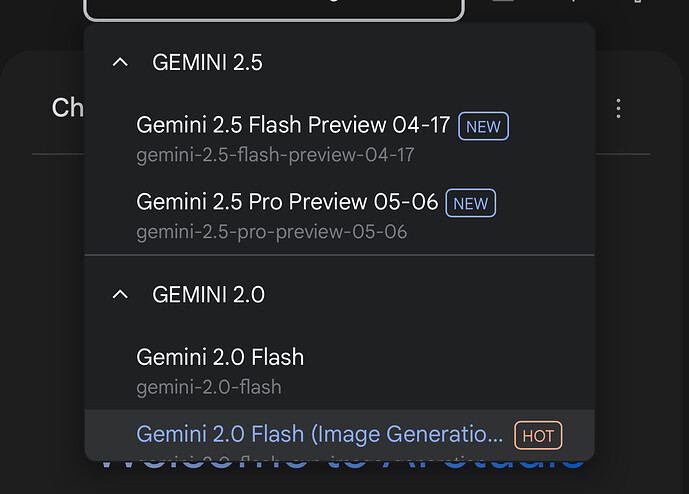Click dark backdrop right of model list

[642, 286]
